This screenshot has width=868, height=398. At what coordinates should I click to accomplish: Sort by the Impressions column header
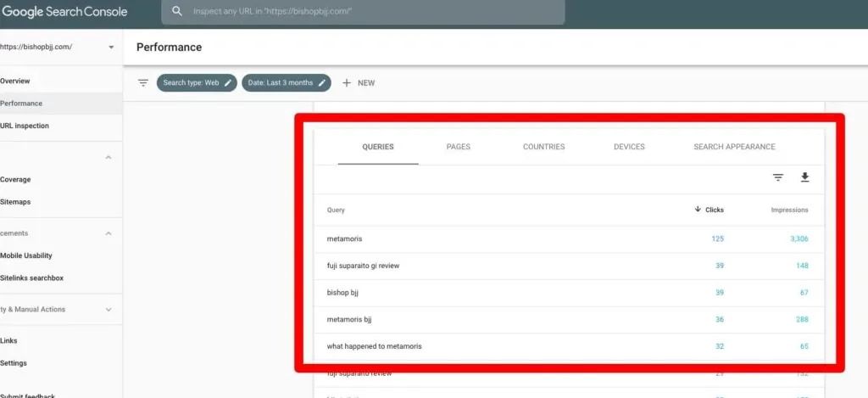[789, 210]
